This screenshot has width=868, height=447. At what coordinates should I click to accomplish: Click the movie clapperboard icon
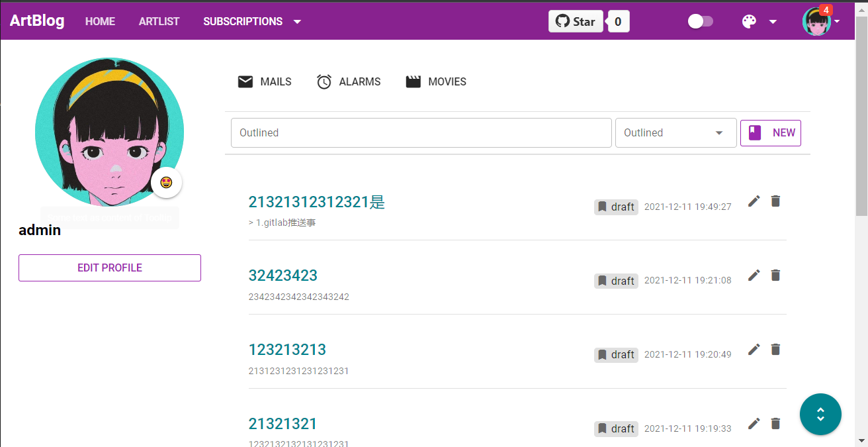click(413, 81)
